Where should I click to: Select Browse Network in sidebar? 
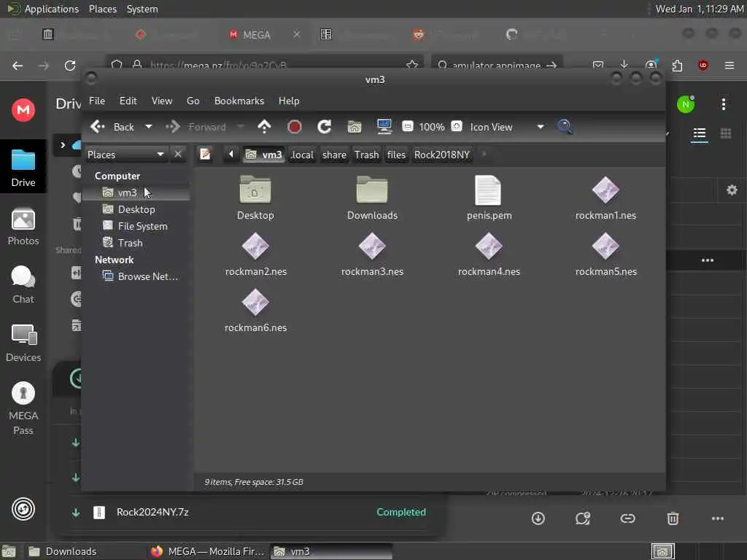click(136, 276)
